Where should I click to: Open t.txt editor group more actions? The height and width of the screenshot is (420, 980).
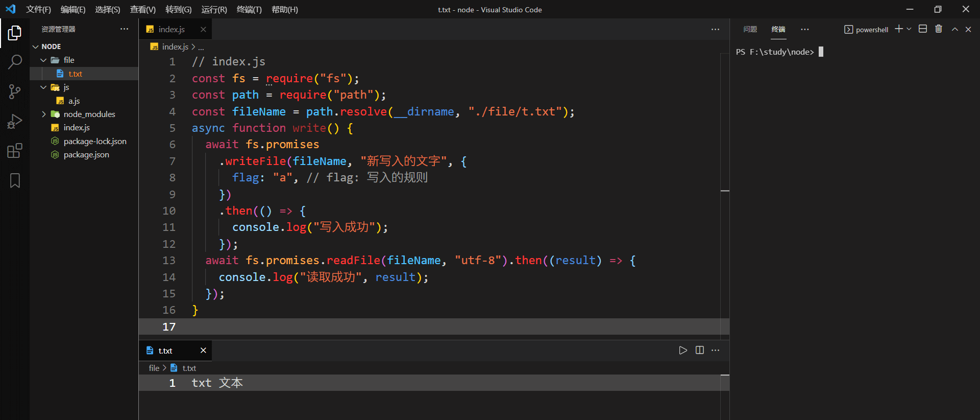pos(716,350)
